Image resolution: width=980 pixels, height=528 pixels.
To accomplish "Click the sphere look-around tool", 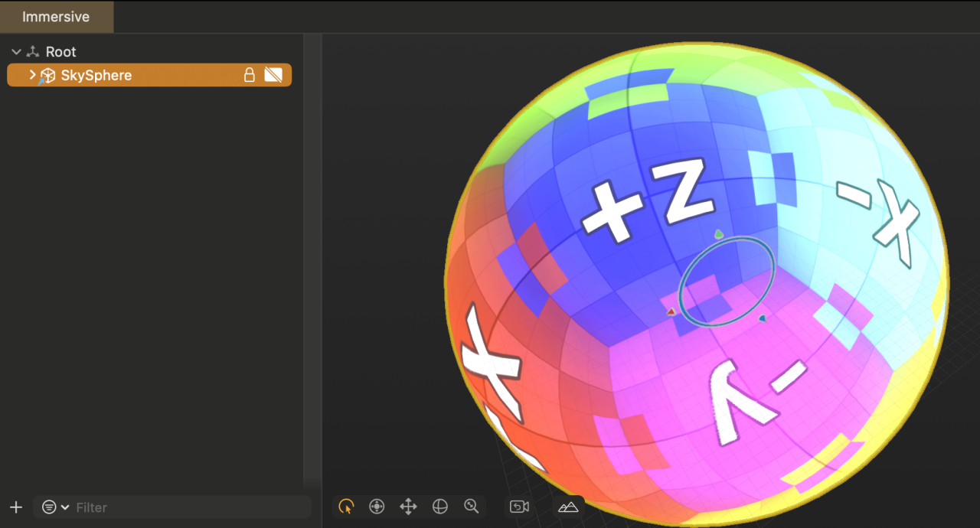I will point(439,507).
